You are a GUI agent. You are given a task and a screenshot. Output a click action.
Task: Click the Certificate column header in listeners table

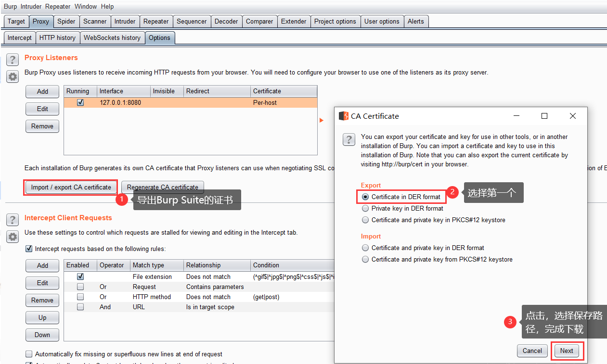point(284,91)
